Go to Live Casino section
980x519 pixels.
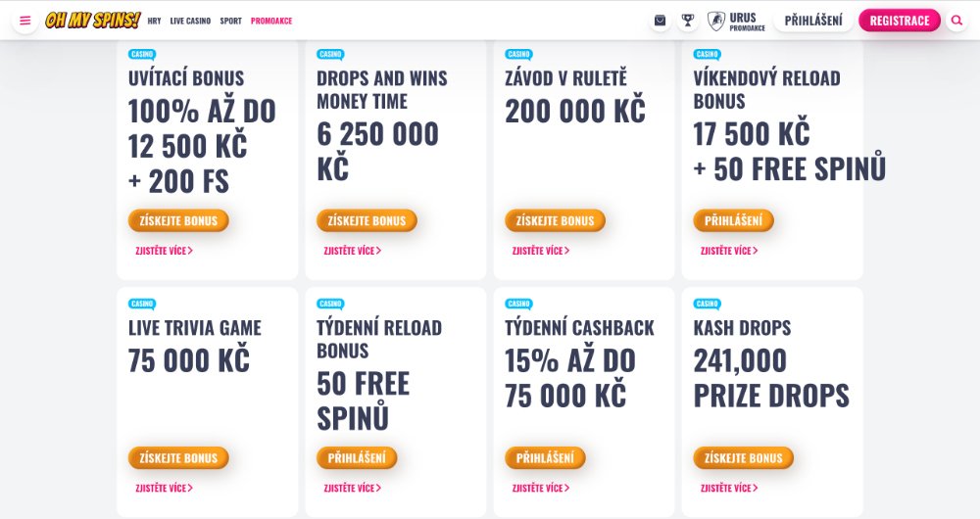coord(190,21)
